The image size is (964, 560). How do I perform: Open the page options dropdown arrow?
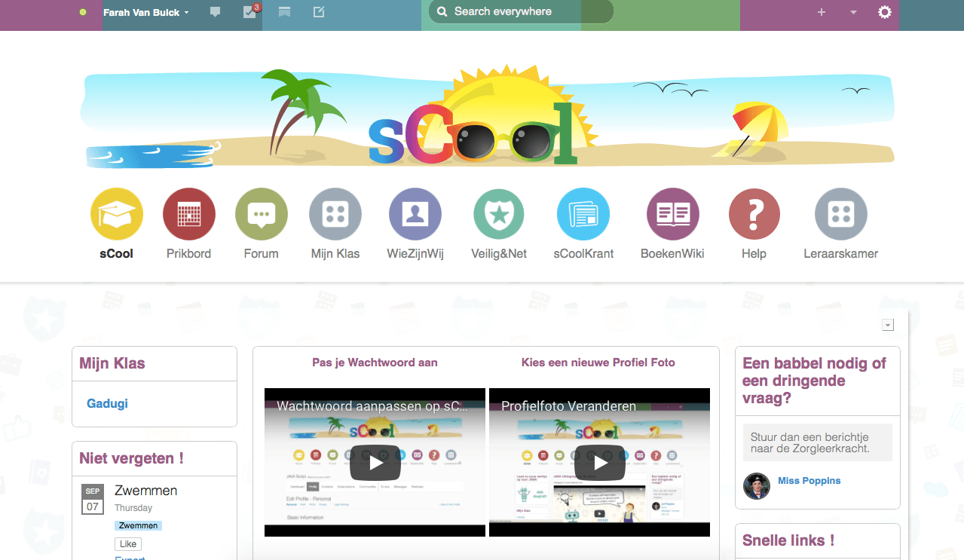(x=888, y=325)
